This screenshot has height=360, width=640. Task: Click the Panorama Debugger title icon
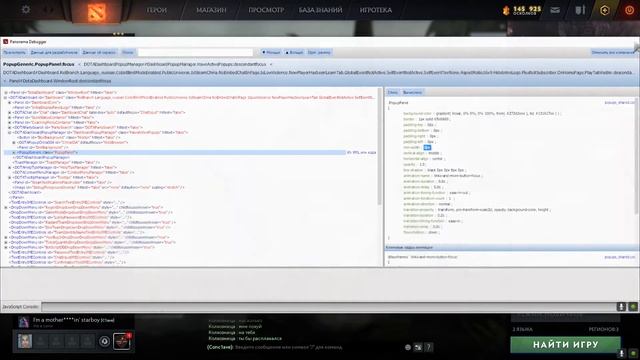5,42
